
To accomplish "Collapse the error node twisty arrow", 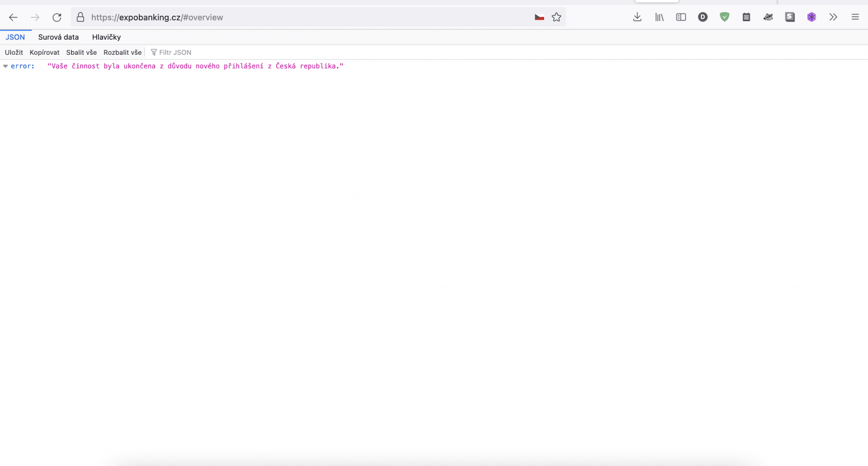I will pos(5,66).
